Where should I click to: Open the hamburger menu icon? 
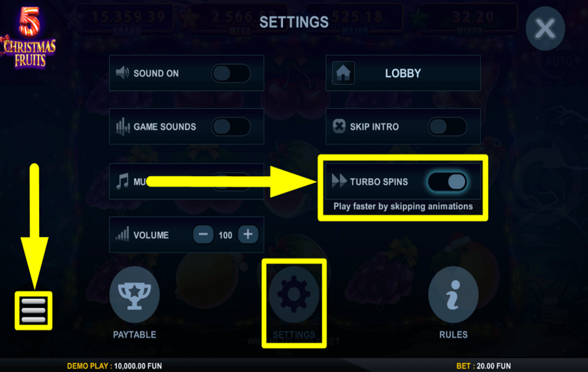[x=33, y=311]
